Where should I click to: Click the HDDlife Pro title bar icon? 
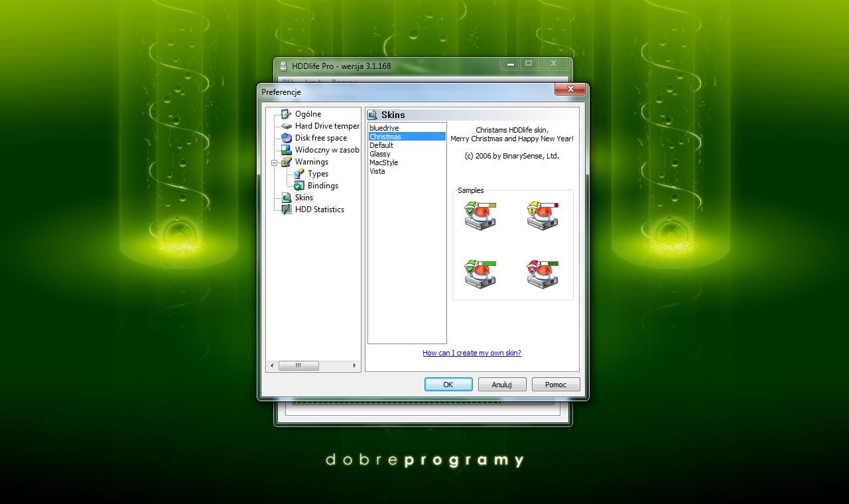(x=283, y=66)
